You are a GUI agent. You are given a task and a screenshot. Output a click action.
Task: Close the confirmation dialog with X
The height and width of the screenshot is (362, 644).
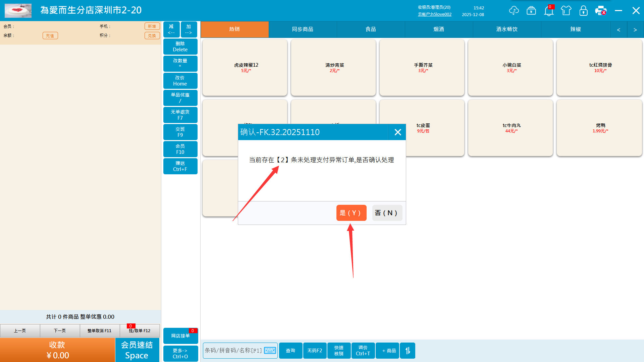(x=398, y=132)
